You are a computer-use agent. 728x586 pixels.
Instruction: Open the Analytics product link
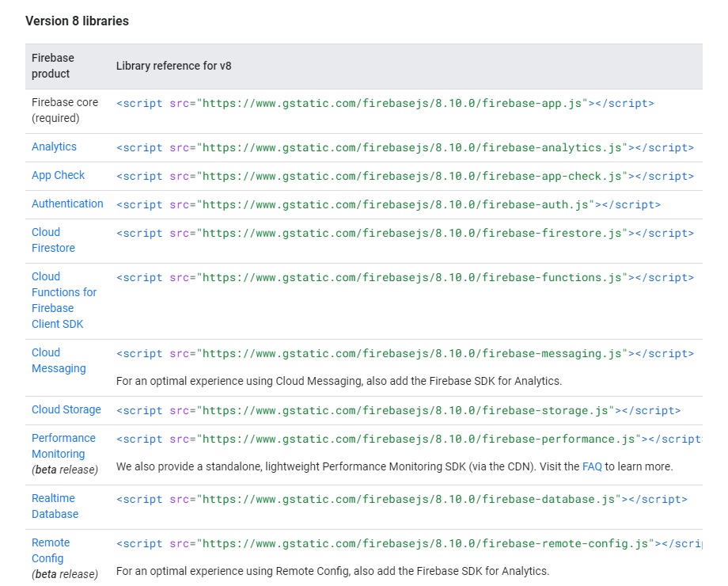[x=54, y=146]
